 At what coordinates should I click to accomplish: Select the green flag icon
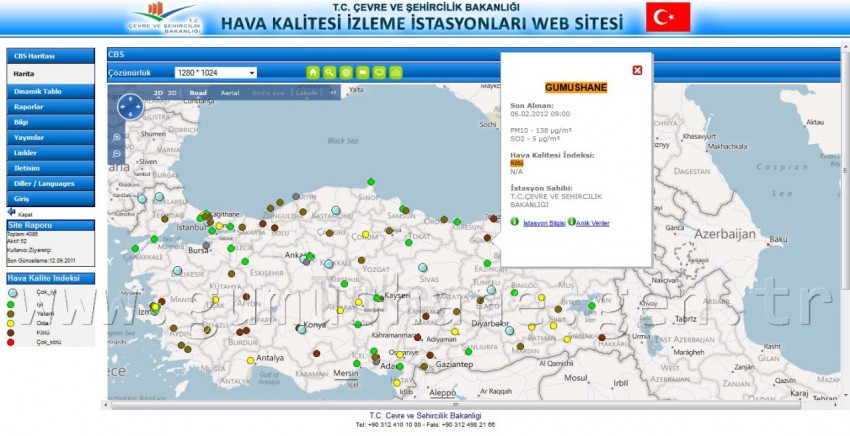pos(363,73)
